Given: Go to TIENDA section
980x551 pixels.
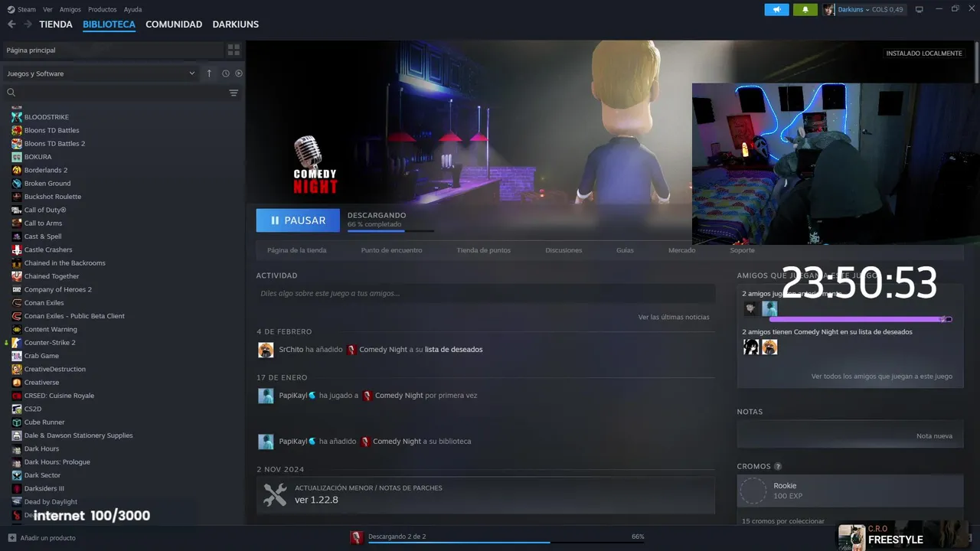Looking at the screenshot, I should click(x=56, y=24).
